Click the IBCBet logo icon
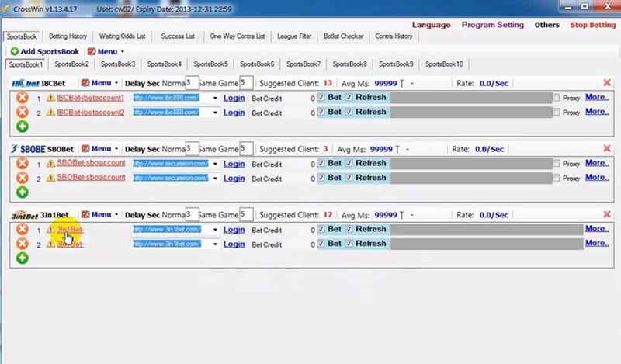Screen dimensions: 621x364 [26, 84]
